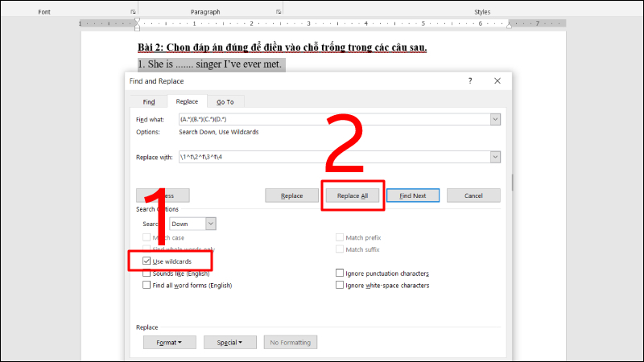This screenshot has height=362, width=644.
Task: Click the vertical scrollbar beside the dialog
Action: (513, 183)
